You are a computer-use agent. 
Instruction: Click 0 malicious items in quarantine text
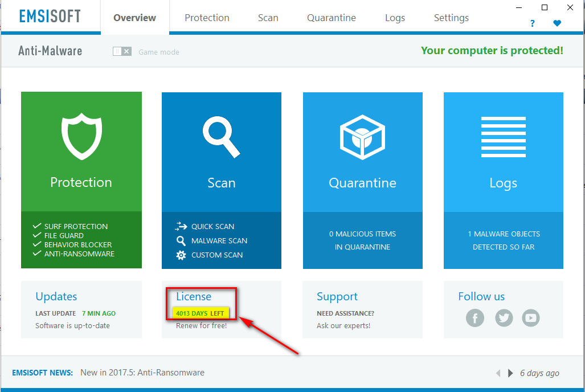click(x=363, y=240)
